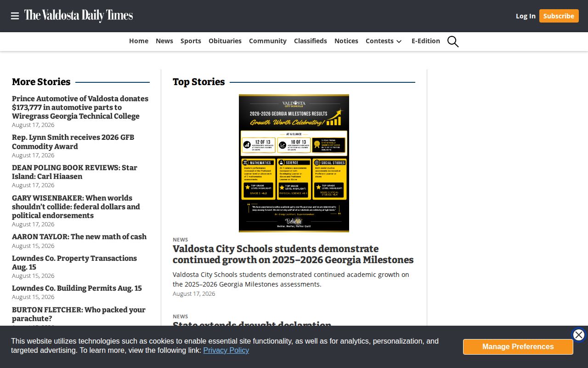
Task: Click the search magnifying glass icon
Action: tap(453, 41)
